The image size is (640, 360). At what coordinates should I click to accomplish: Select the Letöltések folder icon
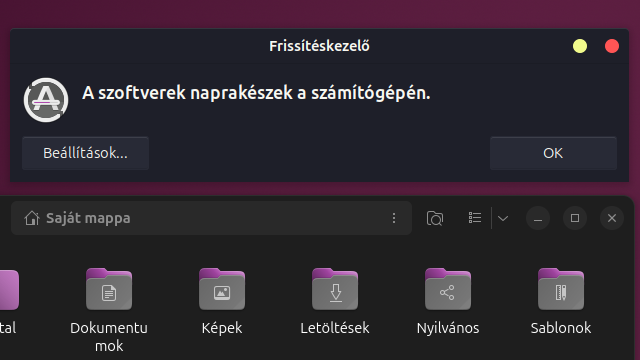pyautogui.click(x=335, y=289)
